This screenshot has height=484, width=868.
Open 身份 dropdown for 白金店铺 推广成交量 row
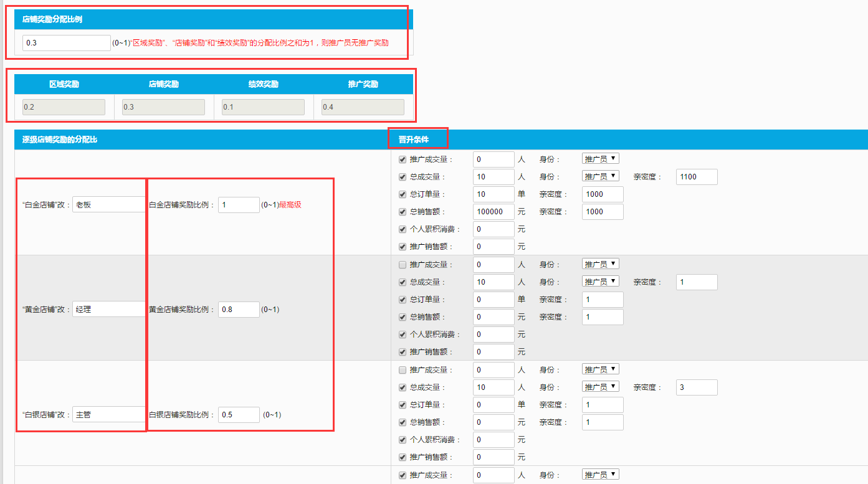(x=600, y=159)
